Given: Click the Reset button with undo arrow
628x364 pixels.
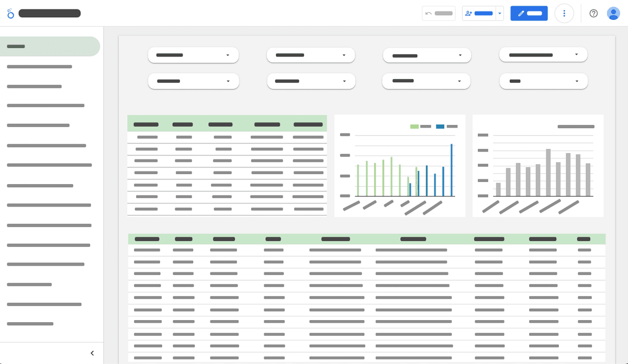Looking at the screenshot, I should [x=439, y=14].
